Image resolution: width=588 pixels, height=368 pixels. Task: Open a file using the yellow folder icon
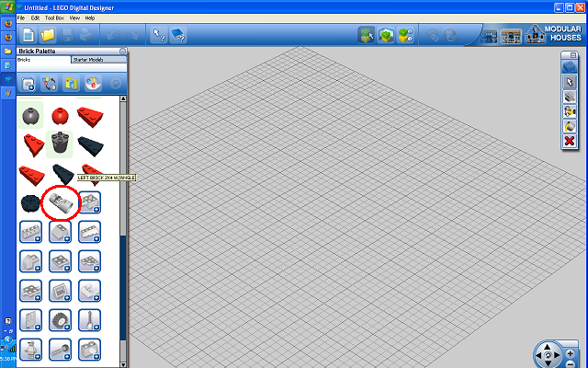point(48,35)
